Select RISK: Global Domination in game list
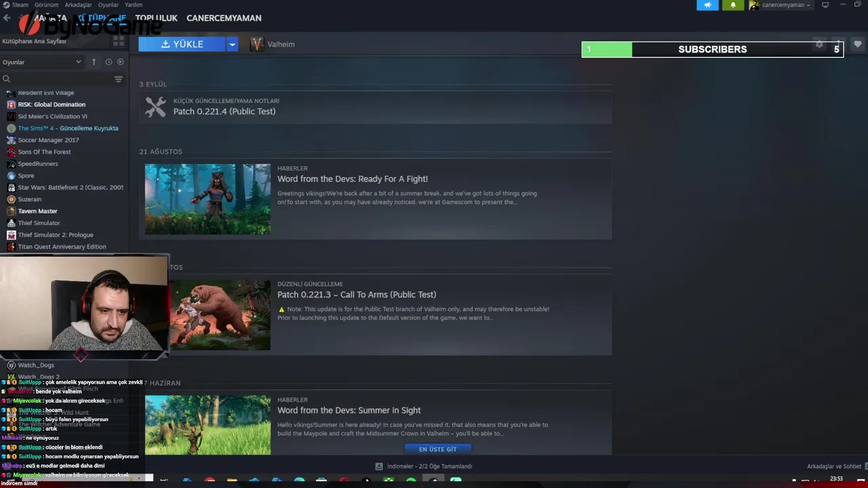This screenshot has height=488, width=868. coord(52,104)
